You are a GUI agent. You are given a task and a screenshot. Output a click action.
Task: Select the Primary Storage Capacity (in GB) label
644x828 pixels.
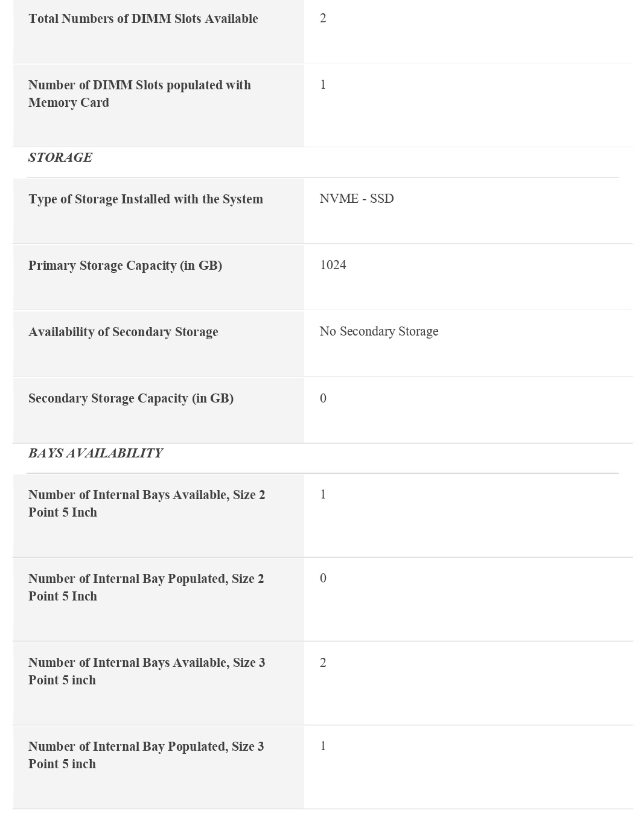coord(125,266)
